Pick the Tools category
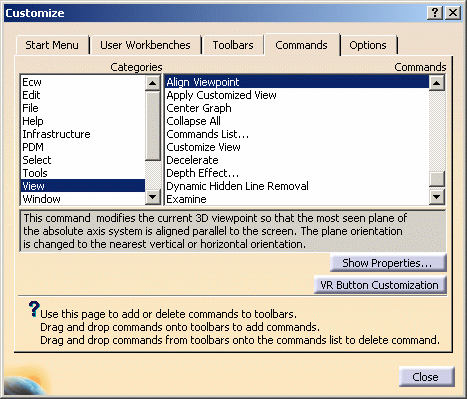467x399 pixels. pos(83,173)
